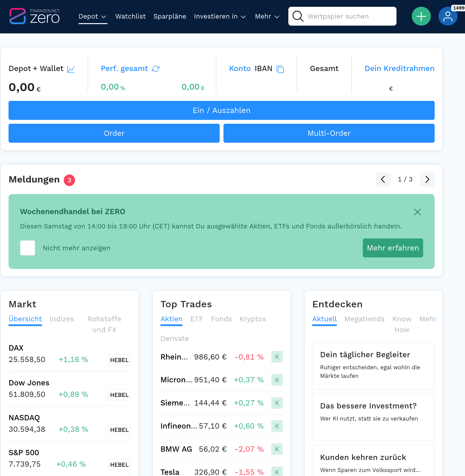This screenshot has width=465, height=476.
Task: Open 'Dein täglicher Begleiter' card
Action: [x=373, y=366]
